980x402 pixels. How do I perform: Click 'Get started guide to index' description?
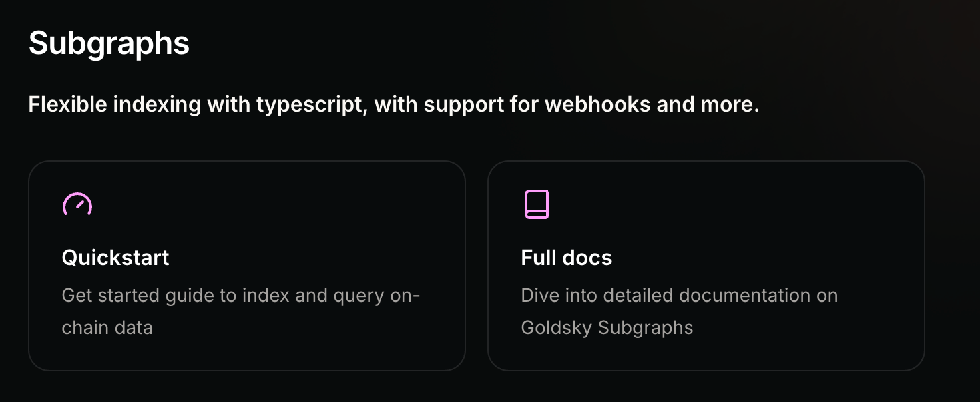click(167, 295)
